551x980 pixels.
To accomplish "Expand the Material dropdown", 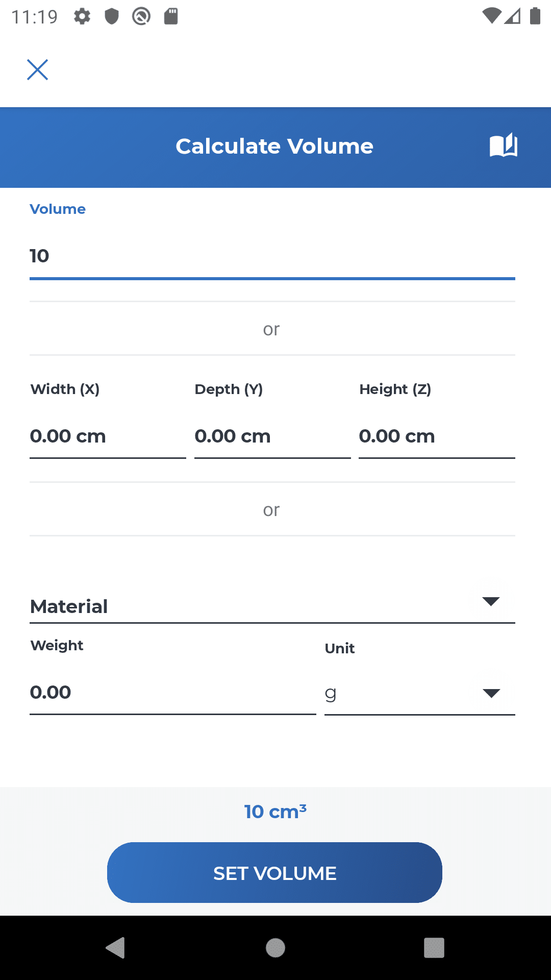I will (x=272, y=606).
